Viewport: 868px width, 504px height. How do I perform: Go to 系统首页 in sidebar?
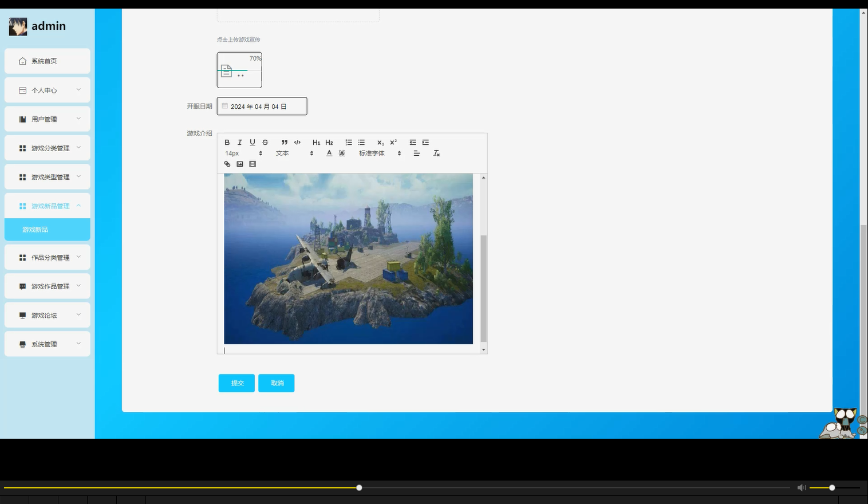(x=48, y=61)
